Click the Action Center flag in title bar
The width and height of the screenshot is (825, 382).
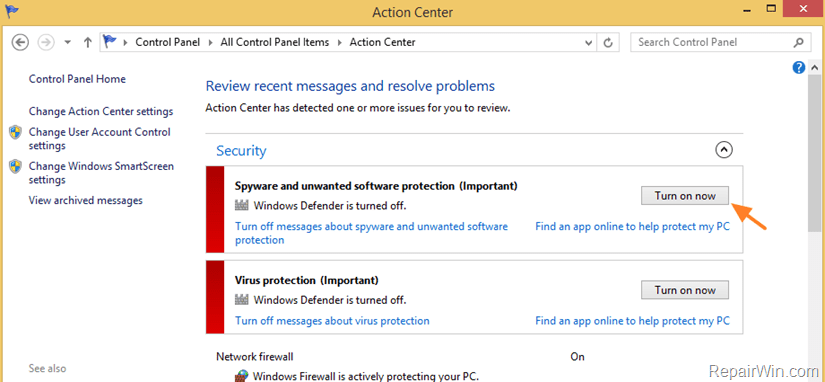(x=11, y=10)
